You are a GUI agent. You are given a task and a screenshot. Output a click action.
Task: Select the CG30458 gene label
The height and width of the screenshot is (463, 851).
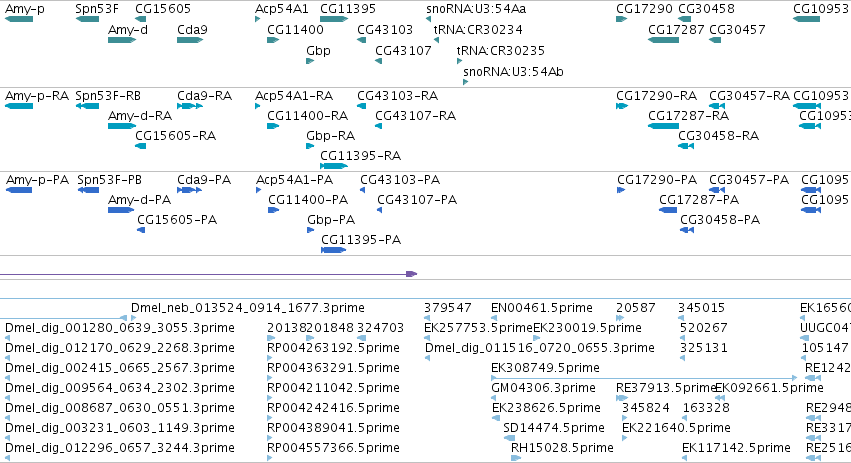click(x=707, y=9)
